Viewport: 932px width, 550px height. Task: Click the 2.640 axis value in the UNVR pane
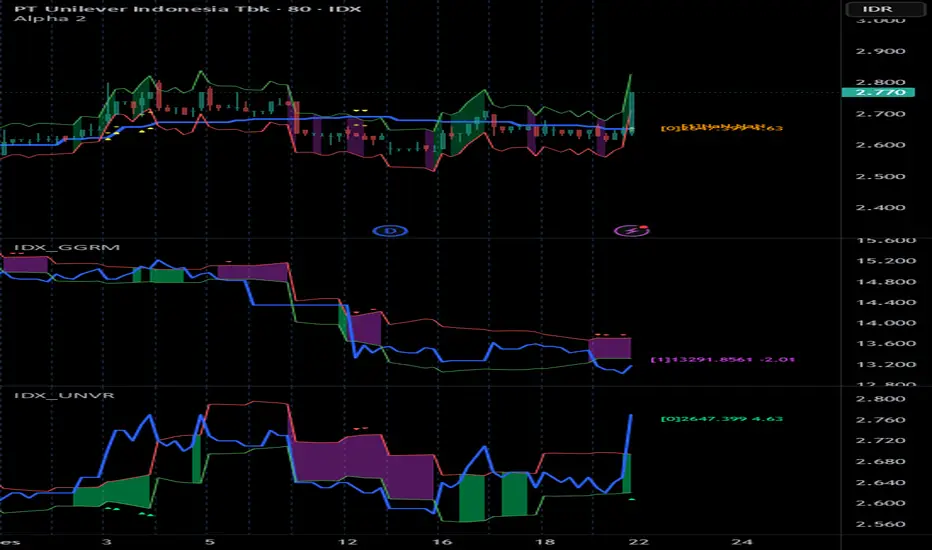click(x=880, y=482)
